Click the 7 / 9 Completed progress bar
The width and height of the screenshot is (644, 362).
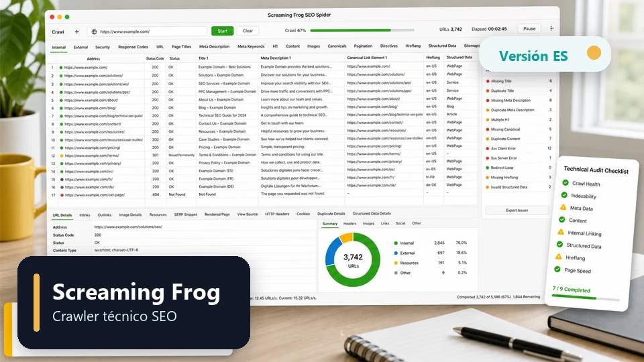[x=585, y=298]
